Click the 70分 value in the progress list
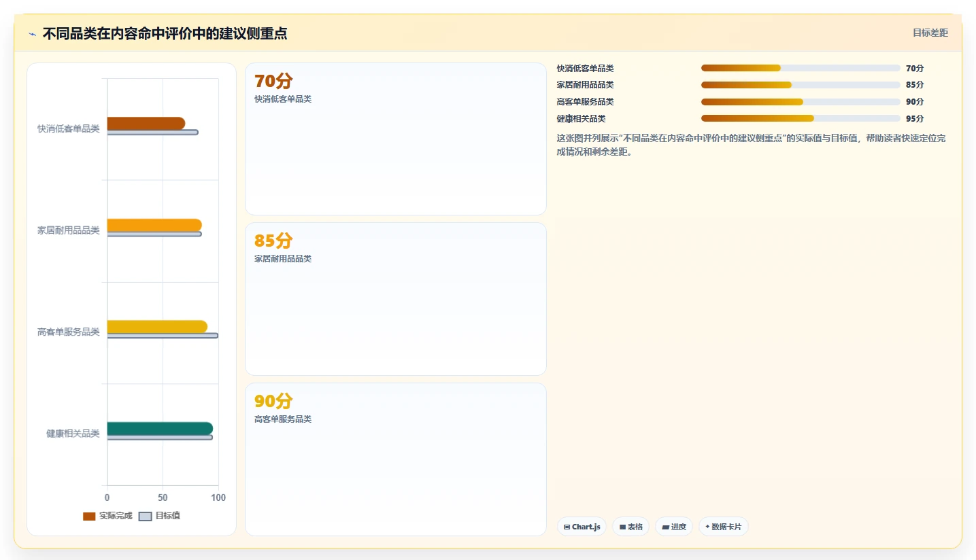 pos(915,68)
